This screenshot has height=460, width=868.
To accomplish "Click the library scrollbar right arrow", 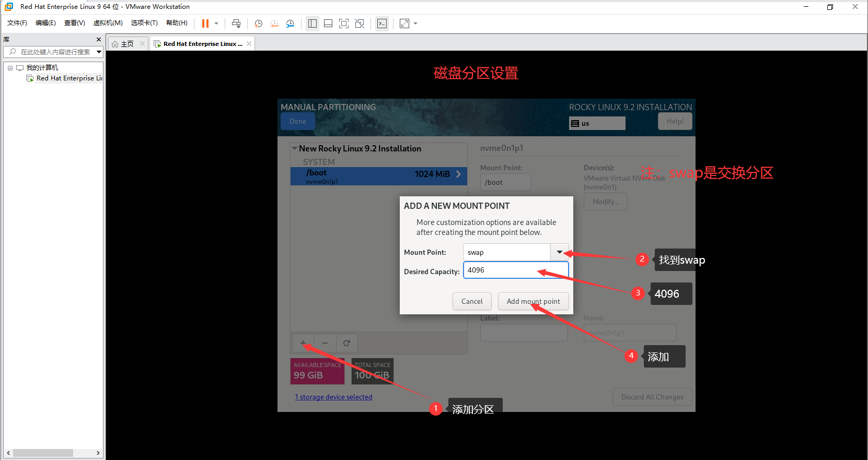I will tap(98, 453).
